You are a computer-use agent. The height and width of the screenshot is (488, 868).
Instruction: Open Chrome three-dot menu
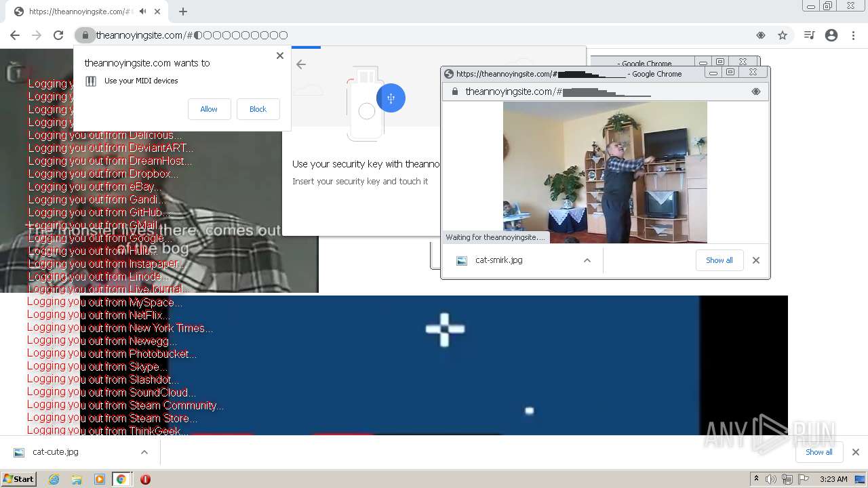point(854,35)
